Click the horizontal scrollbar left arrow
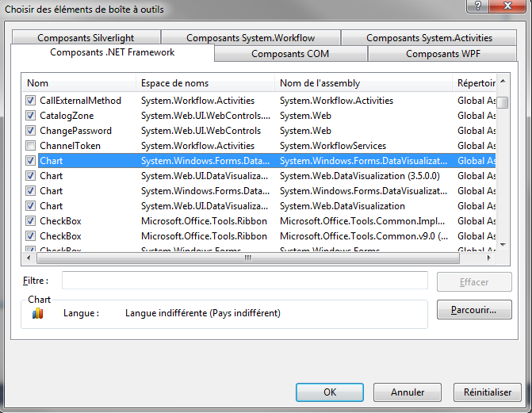Image resolution: width=532 pixels, height=413 pixels. click(29, 257)
